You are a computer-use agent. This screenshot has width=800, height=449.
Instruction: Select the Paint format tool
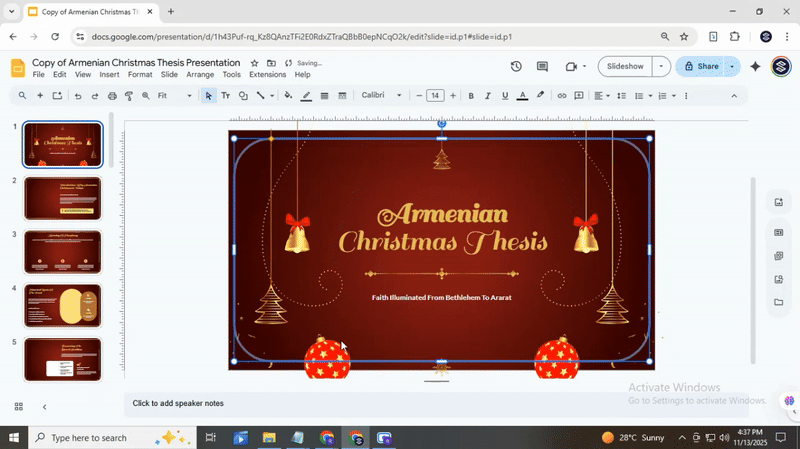coord(128,96)
